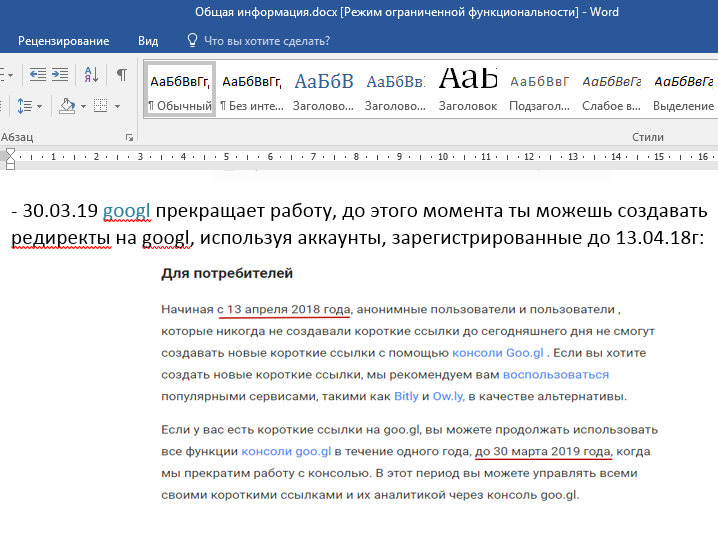Click the 'Bitly' link
The height and width of the screenshot is (552, 718).
point(406,396)
